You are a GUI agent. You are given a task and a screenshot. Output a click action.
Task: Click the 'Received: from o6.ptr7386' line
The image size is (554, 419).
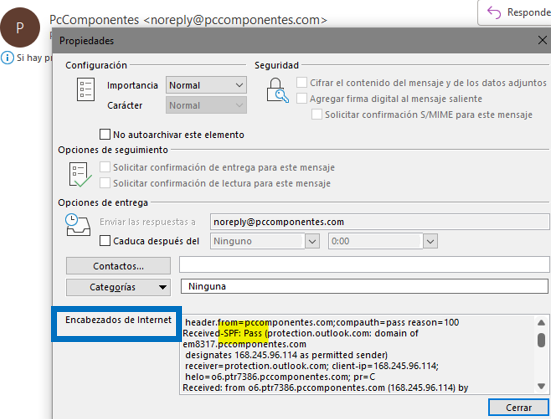pos(325,388)
